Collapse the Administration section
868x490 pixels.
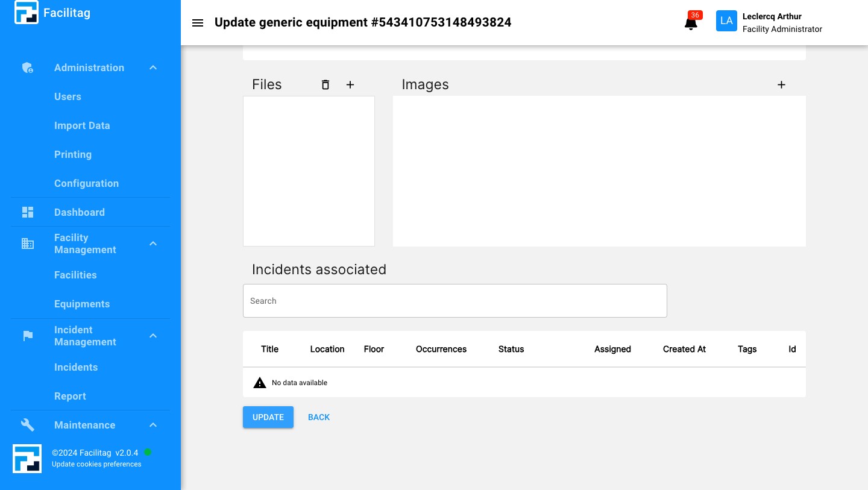coord(153,68)
